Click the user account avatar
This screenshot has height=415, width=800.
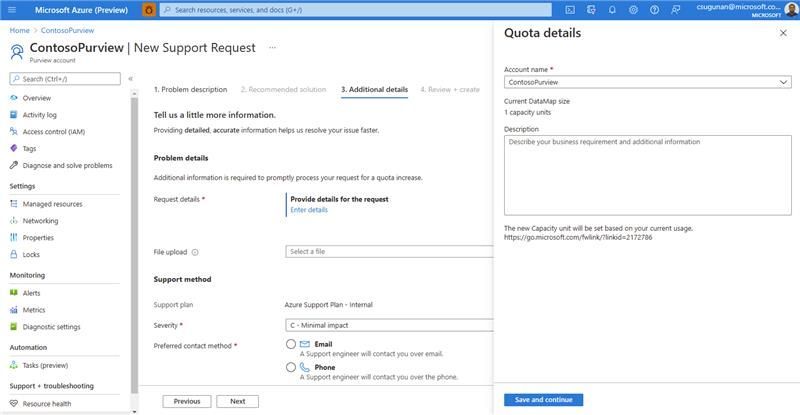pos(791,10)
